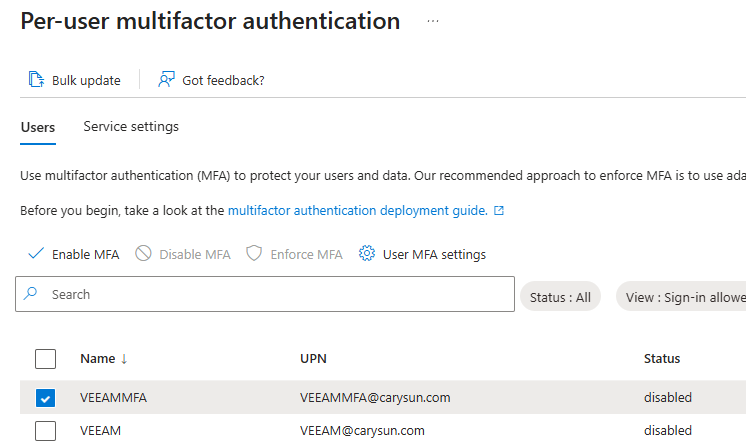Switch to the Service settings tab
The height and width of the screenshot is (444, 746).
[x=131, y=127]
